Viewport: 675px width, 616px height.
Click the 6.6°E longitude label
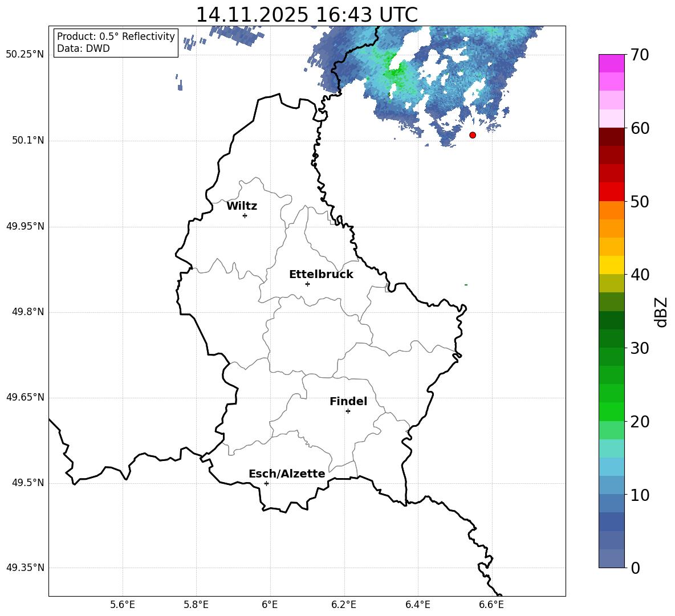tap(491, 605)
